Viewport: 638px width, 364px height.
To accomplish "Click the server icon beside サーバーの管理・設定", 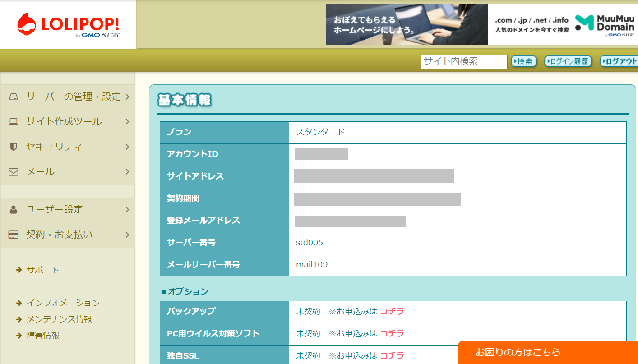I will (x=14, y=97).
